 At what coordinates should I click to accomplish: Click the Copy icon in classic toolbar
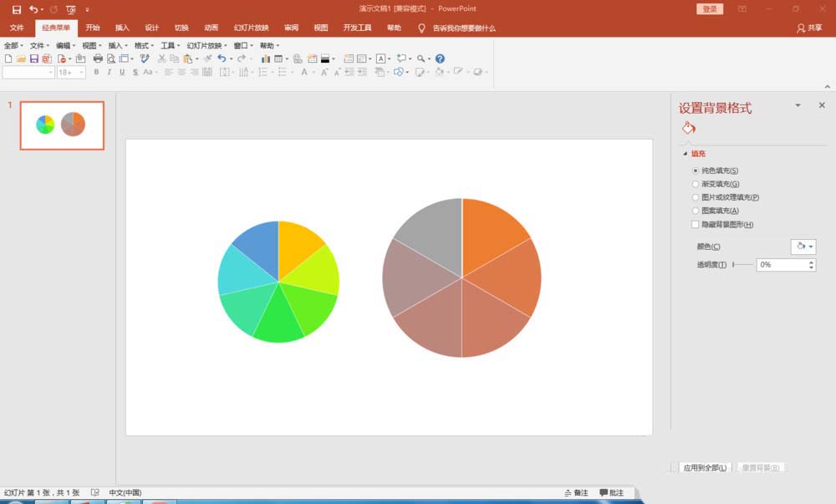(175, 59)
